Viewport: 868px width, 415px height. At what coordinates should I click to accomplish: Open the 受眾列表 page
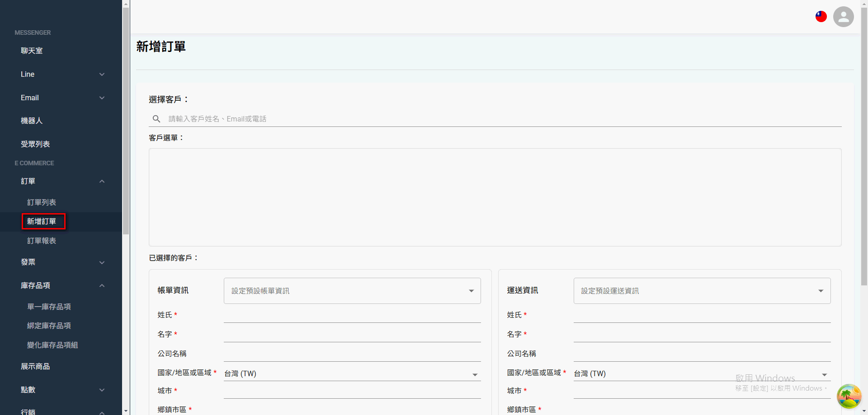(x=35, y=144)
